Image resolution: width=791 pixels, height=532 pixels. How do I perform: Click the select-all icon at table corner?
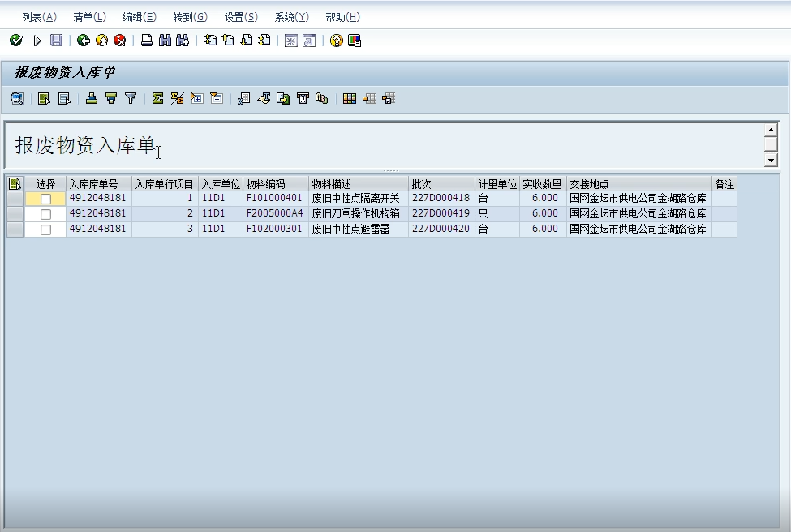point(15,184)
